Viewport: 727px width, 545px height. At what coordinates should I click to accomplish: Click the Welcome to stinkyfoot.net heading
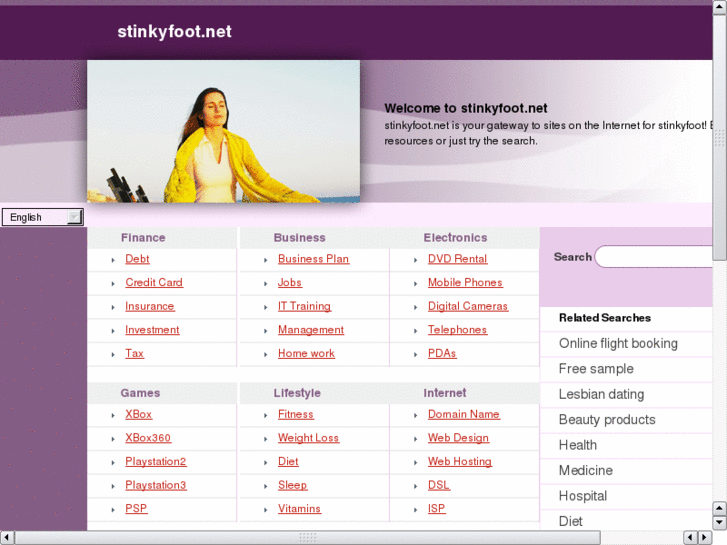pos(466,108)
